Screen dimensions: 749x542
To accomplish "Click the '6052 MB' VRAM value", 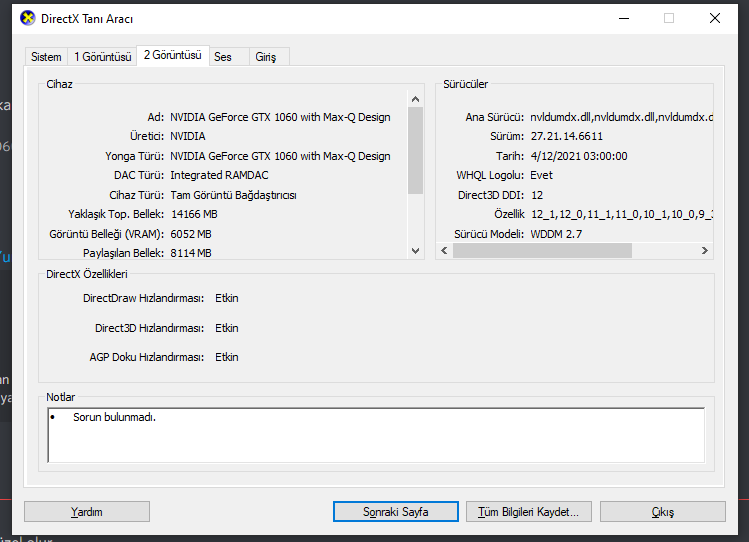I will pyautogui.click(x=191, y=234).
